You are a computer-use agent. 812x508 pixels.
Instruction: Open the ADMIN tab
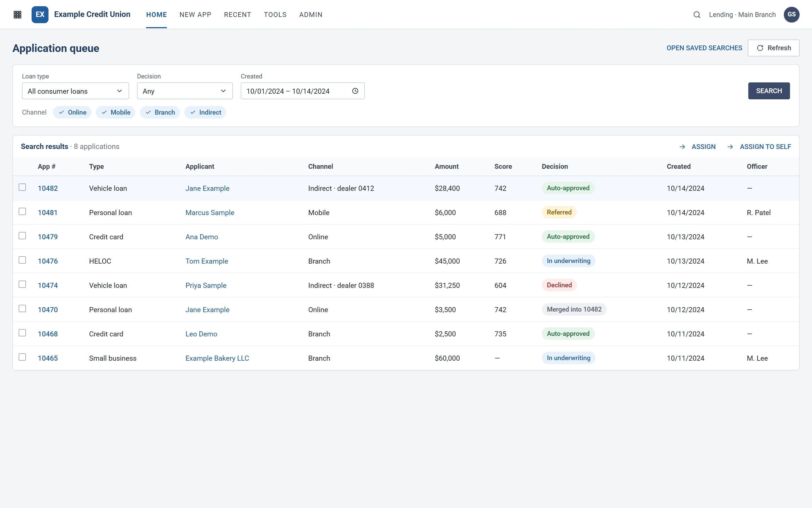(x=311, y=15)
